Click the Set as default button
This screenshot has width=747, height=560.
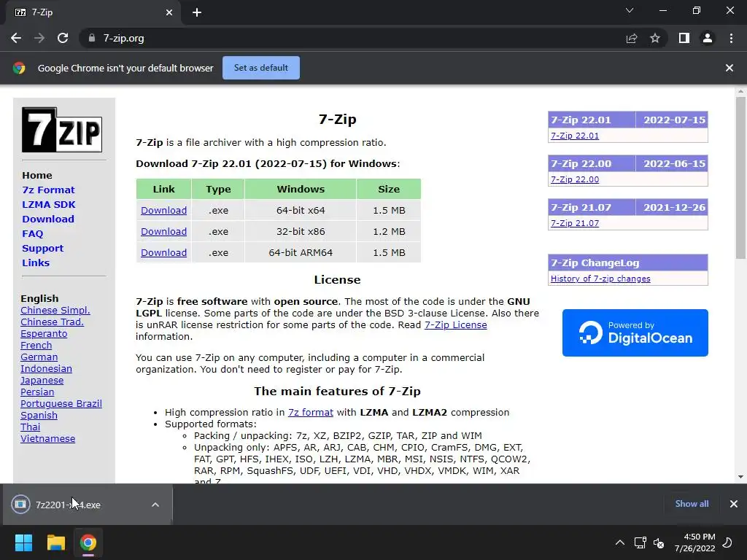point(261,68)
